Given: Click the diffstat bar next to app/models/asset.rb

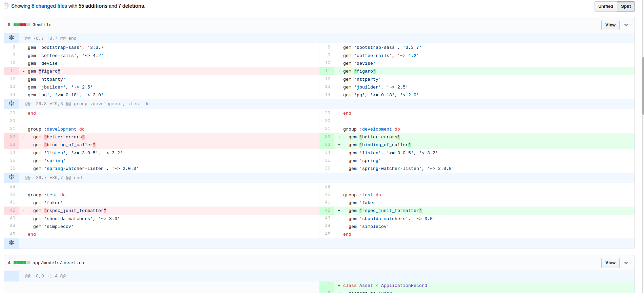Looking at the screenshot, I should [x=22, y=263].
